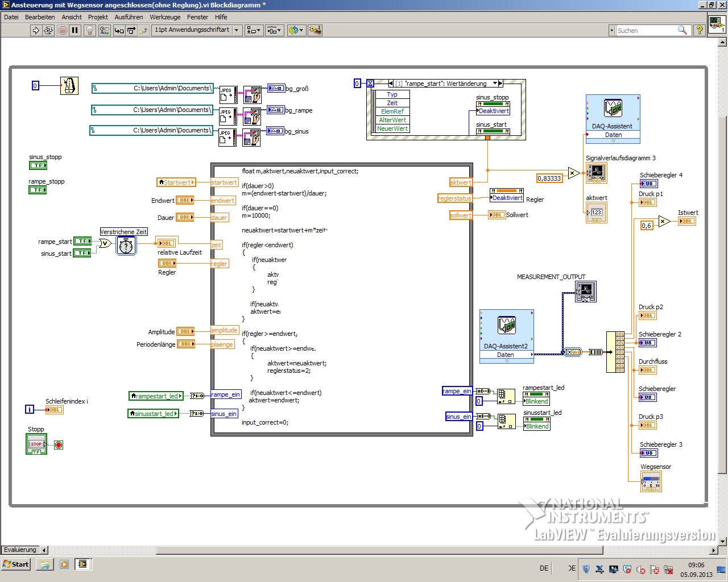Click the sinus_stopp boolean TF terminal
This screenshot has width=728, height=582.
tap(38, 165)
